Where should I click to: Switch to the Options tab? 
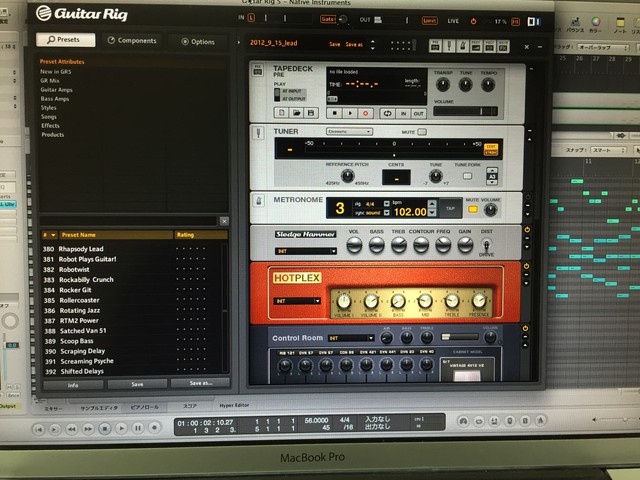(x=198, y=42)
